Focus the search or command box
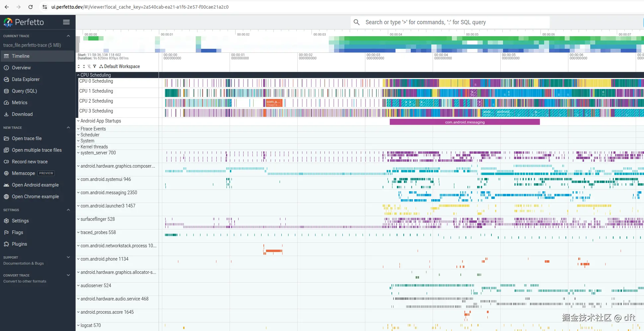Viewport: 644px width, 331px height. pos(450,22)
